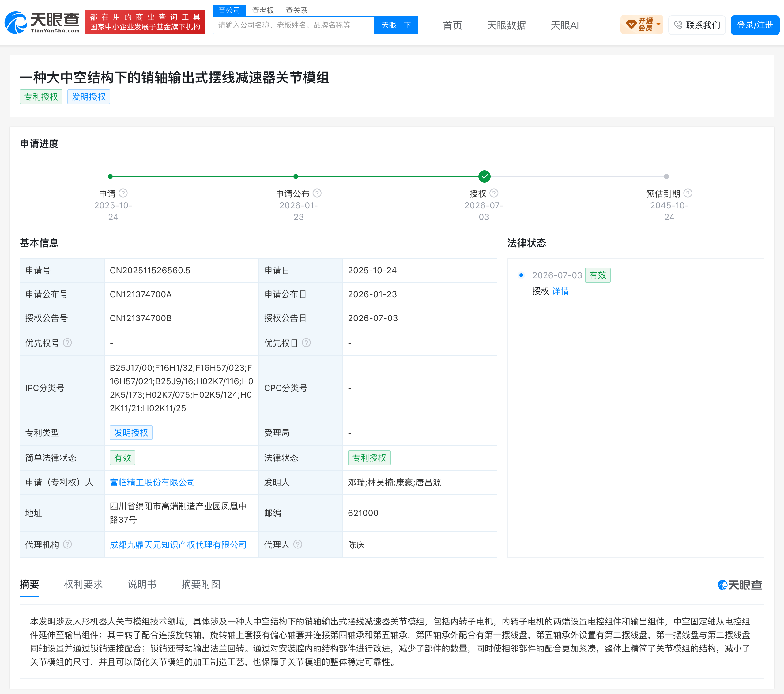
Task: Open the 天眼AI nav item
Action: [565, 25]
